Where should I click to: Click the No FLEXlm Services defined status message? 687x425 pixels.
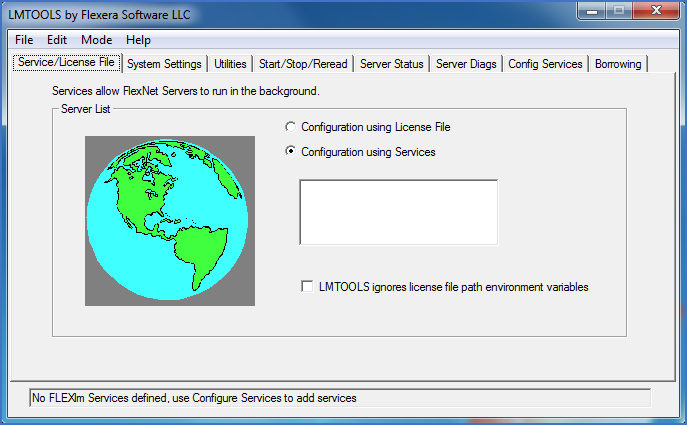point(340,398)
